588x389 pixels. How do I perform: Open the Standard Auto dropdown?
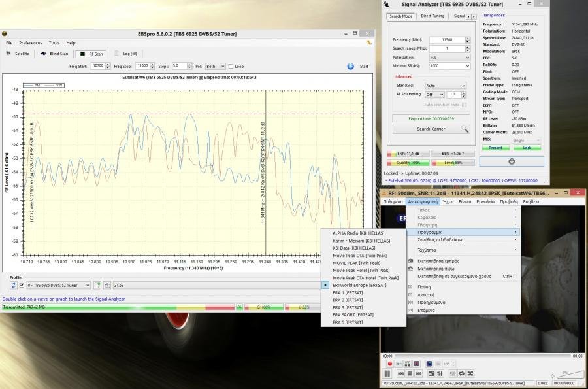[x=445, y=86]
